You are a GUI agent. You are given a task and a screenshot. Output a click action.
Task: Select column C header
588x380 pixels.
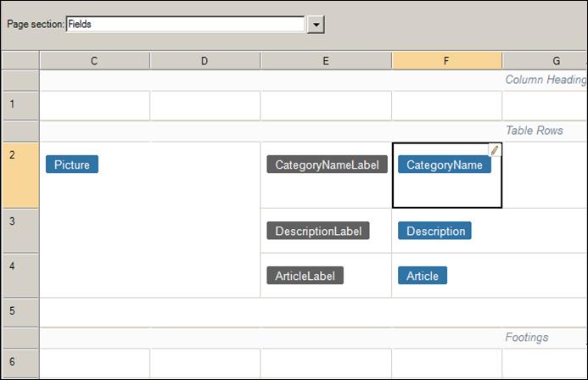click(94, 61)
